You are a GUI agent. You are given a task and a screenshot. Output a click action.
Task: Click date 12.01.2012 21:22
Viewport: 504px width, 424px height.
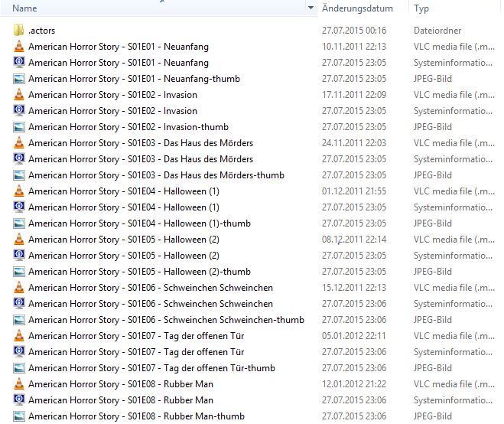coord(354,384)
